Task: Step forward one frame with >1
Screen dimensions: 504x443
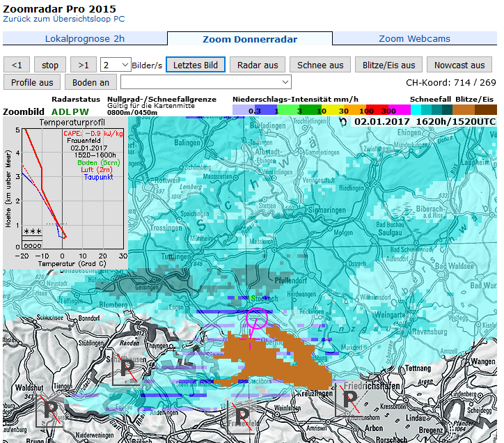Action: coord(84,65)
